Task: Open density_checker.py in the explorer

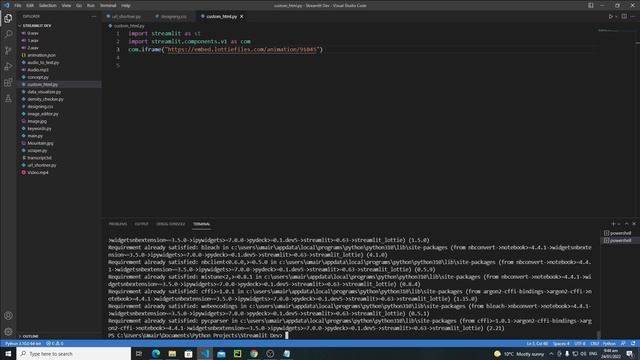Action: (45, 99)
